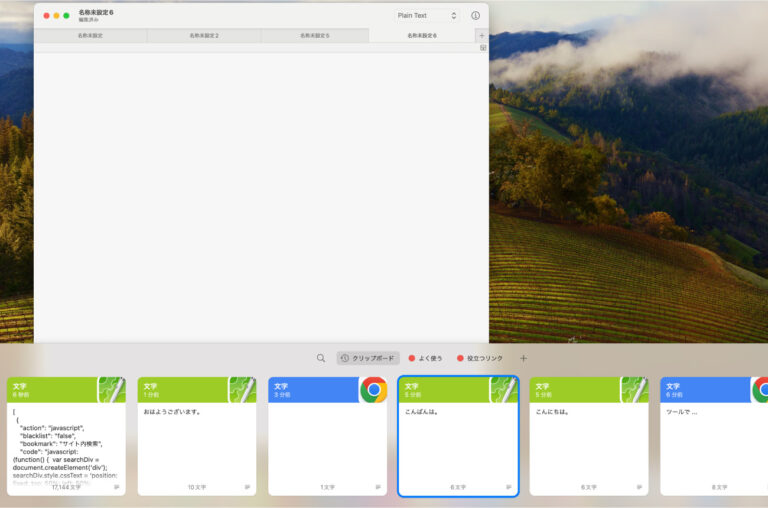Select the first 名称未設定 tab
The width and height of the screenshot is (768, 508).
[x=90, y=35]
